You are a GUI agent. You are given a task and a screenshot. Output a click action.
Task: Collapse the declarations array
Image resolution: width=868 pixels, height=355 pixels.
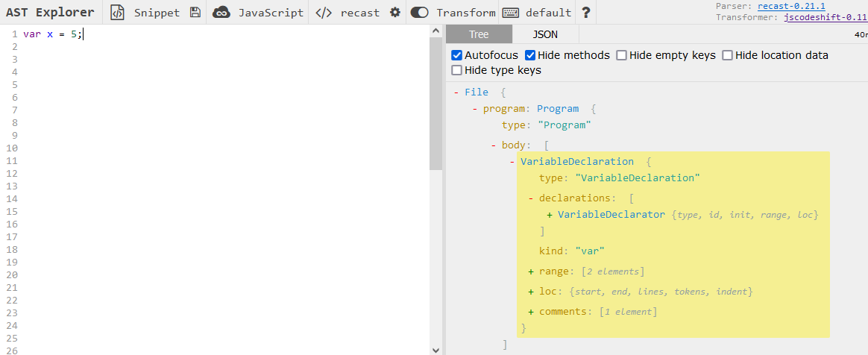pyautogui.click(x=531, y=198)
